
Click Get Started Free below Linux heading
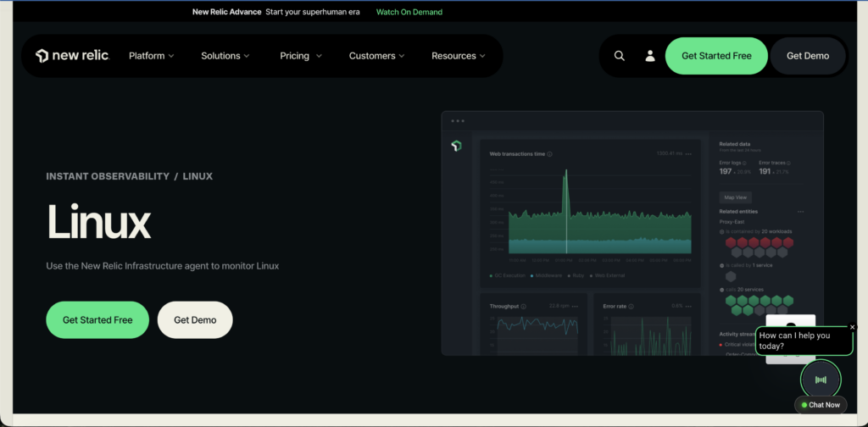[97, 319]
